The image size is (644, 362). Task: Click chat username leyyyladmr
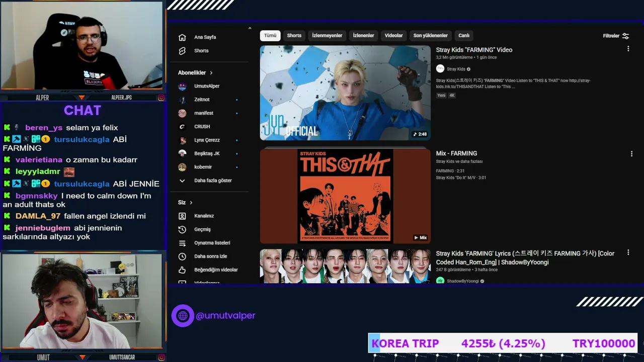coord(38,171)
